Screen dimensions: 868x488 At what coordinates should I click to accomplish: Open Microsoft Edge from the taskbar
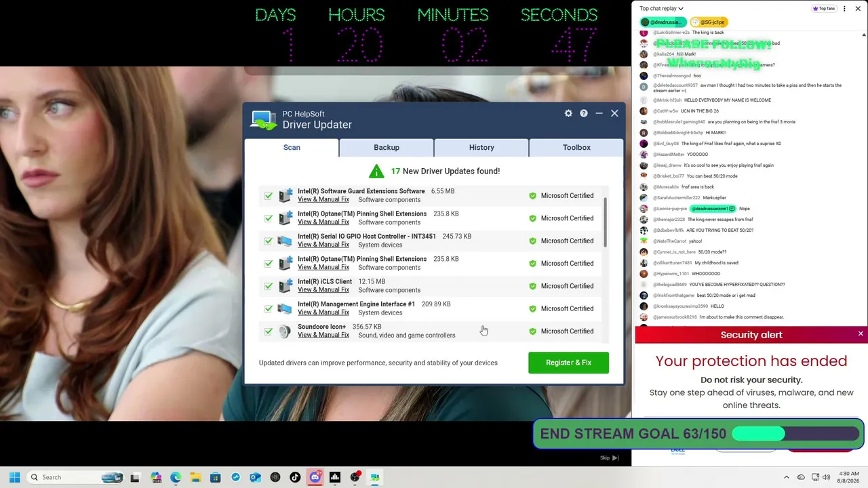pyautogui.click(x=176, y=477)
